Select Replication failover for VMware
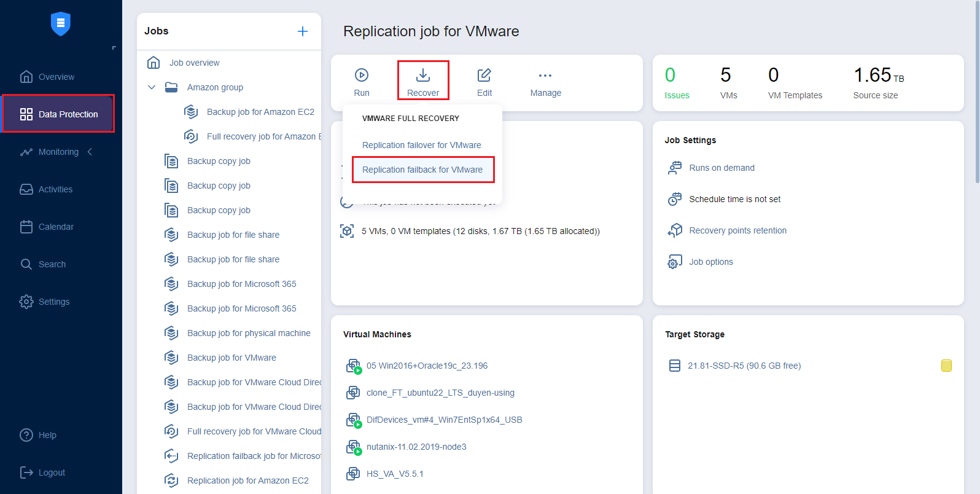 point(421,145)
